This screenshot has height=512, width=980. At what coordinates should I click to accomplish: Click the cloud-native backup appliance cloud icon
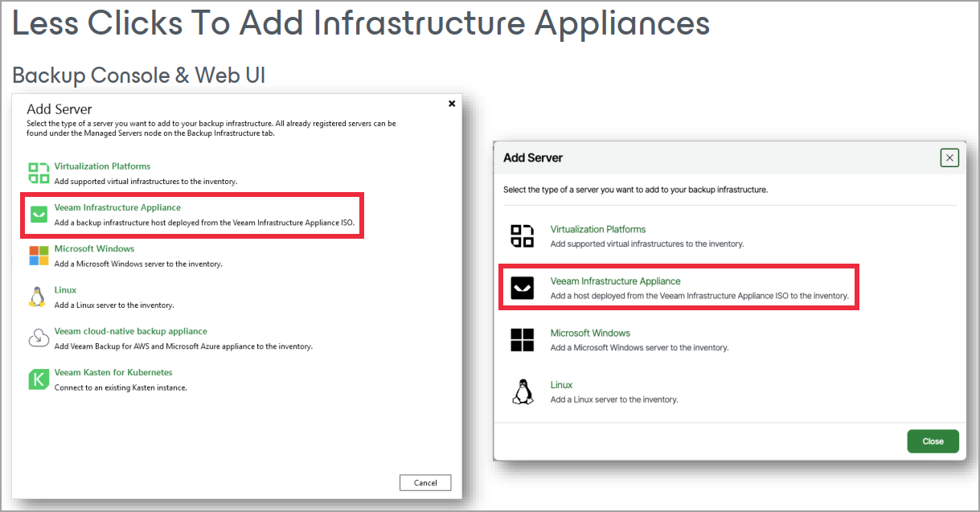click(39, 338)
